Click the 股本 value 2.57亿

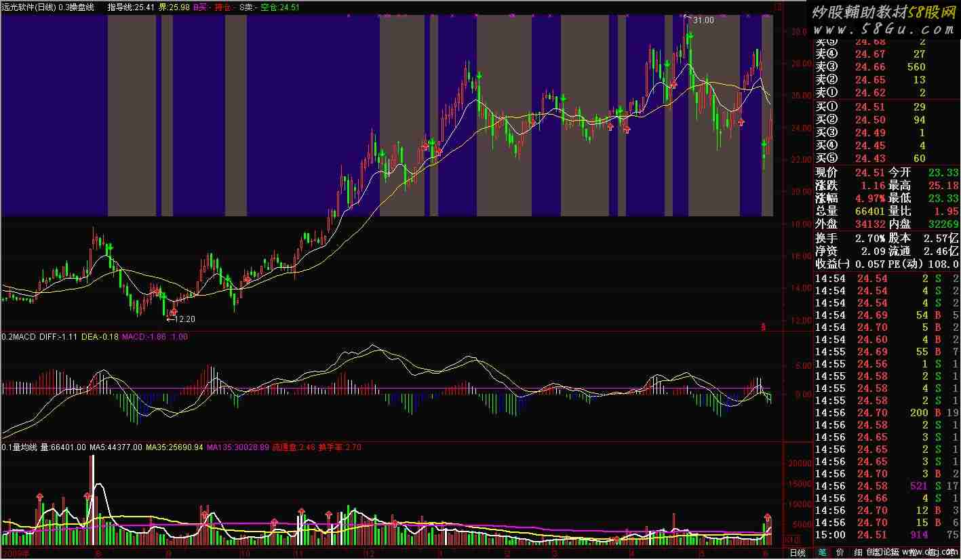click(x=941, y=239)
